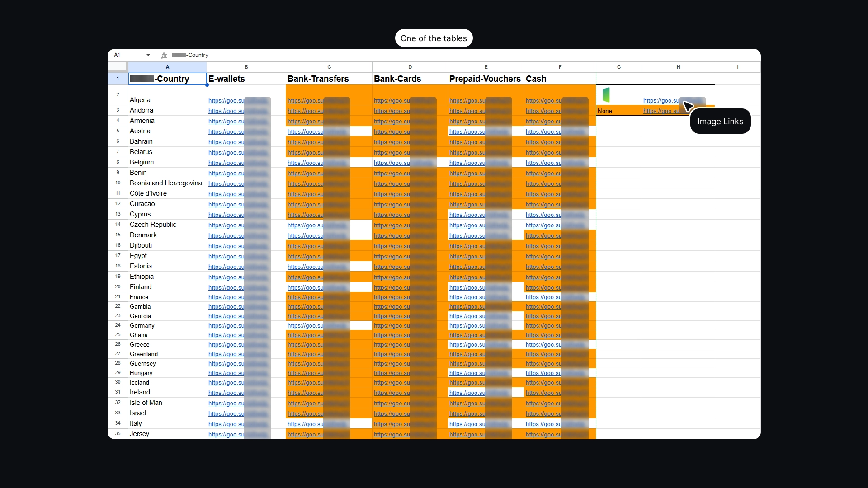This screenshot has height=488, width=868.
Task: Select column C header
Action: (x=329, y=67)
